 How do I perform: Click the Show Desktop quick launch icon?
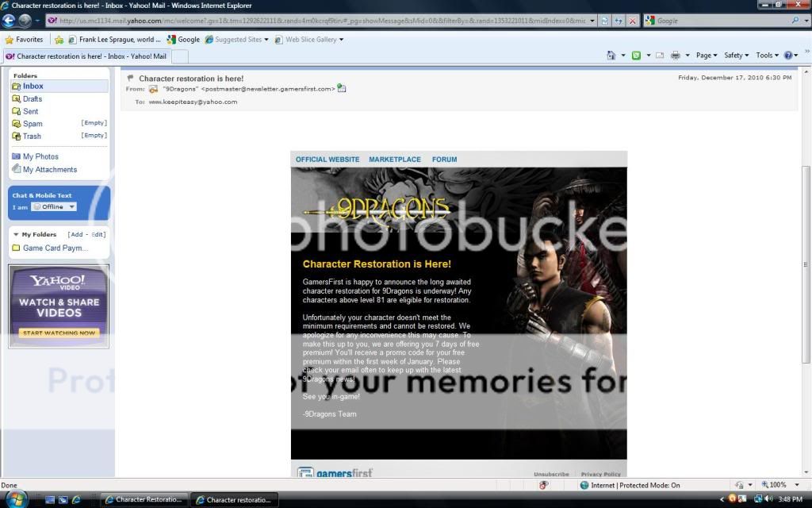[50, 500]
